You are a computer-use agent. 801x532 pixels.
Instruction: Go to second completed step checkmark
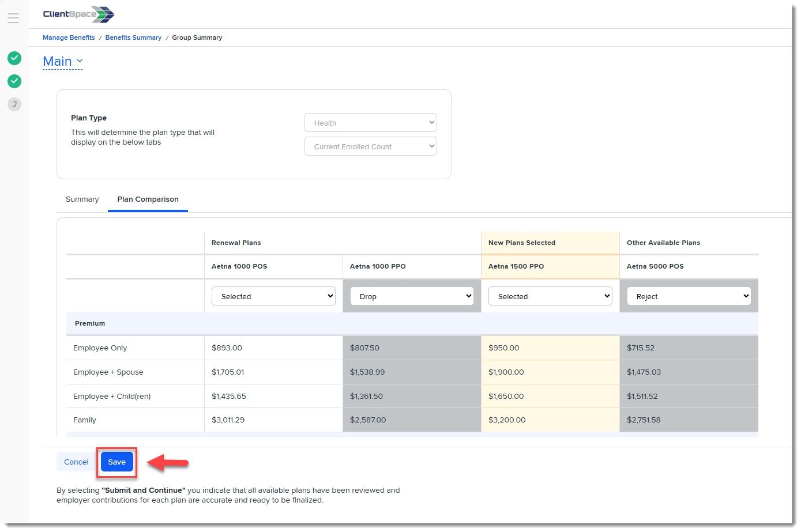click(14, 81)
